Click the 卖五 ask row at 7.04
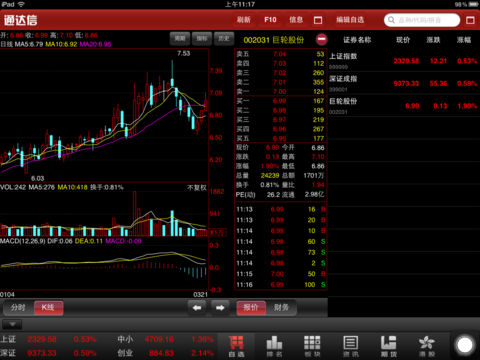The image size is (480, 360). (x=280, y=54)
